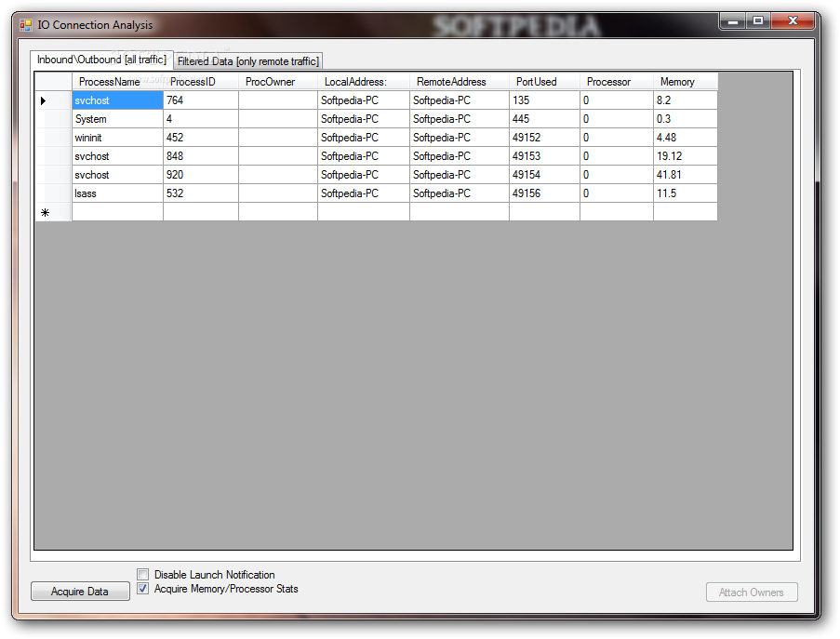
Task: Open Filtered Data [only remote traffic] tab
Action: tap(248, 61)
